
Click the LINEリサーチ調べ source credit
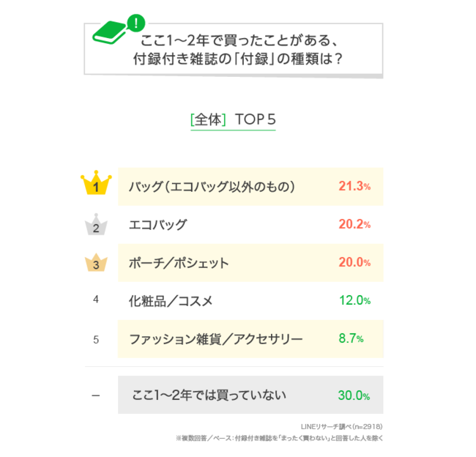(341, 426)
